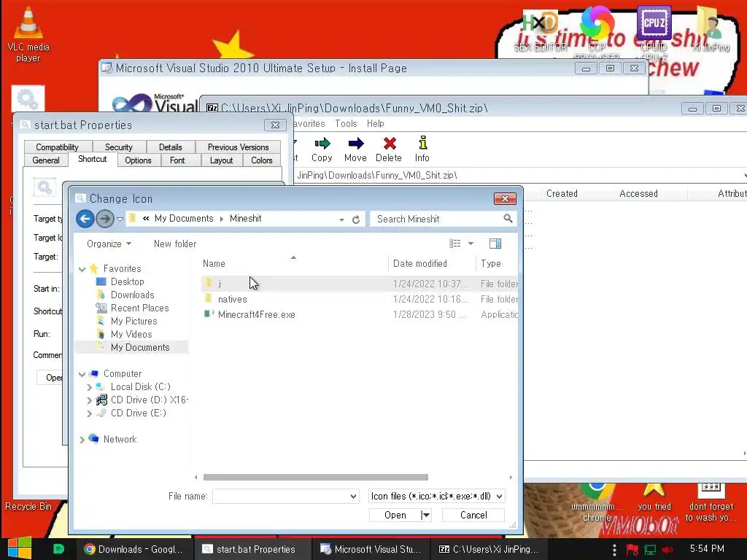747x560 pixels.
Task: Open the 'you tried' star desktop icon
Action: coord(654,497)
